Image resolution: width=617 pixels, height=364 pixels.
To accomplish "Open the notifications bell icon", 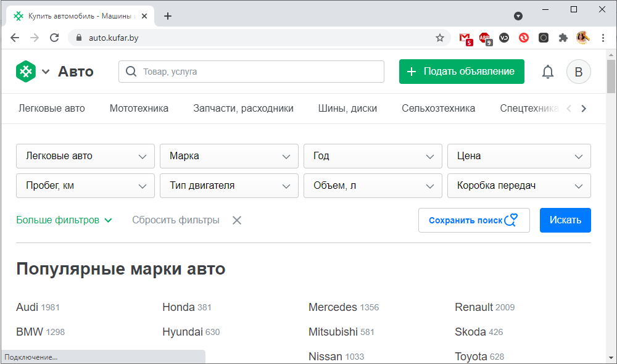I will (548, 72).
